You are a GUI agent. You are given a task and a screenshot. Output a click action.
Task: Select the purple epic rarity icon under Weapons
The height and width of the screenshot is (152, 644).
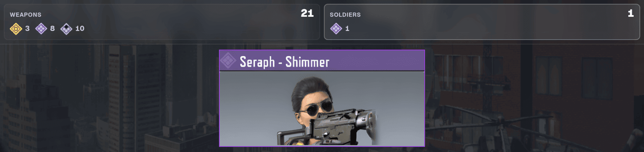[x=41, y=29]
